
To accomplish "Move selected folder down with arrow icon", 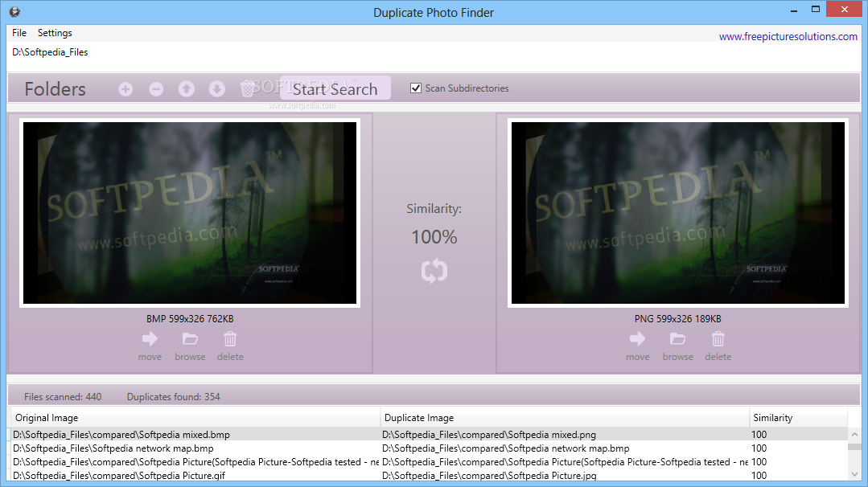I will pyautogui.click(x=217, y=89).
